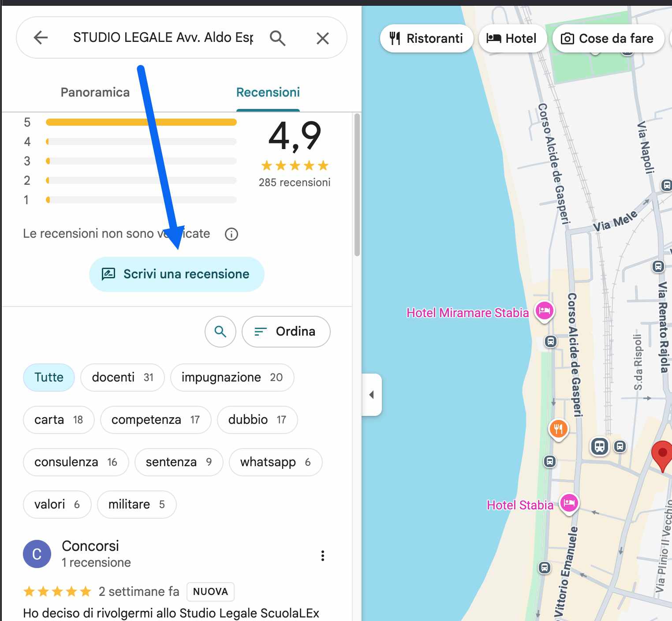Open the Ordina sort dropdown
Image resolution: width=672 pixels, height=621 pixels.
286,332
